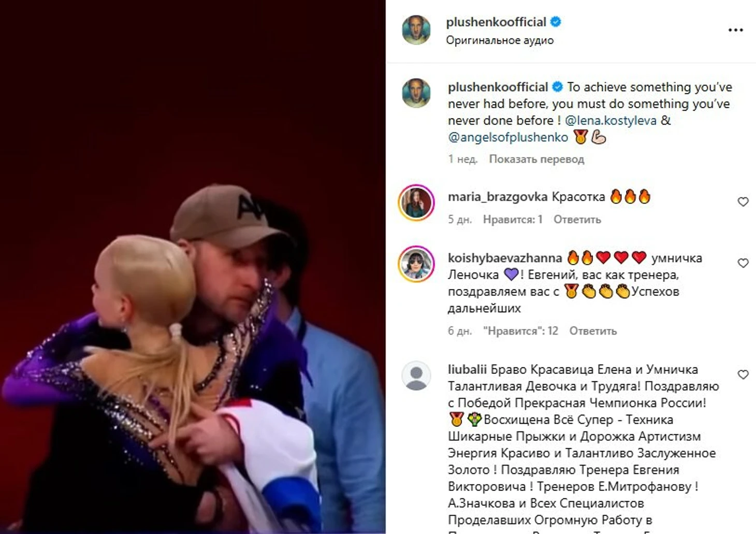Show translation with Показать перевод
This screenshot has width=756, height=534.
pos(536,159)
